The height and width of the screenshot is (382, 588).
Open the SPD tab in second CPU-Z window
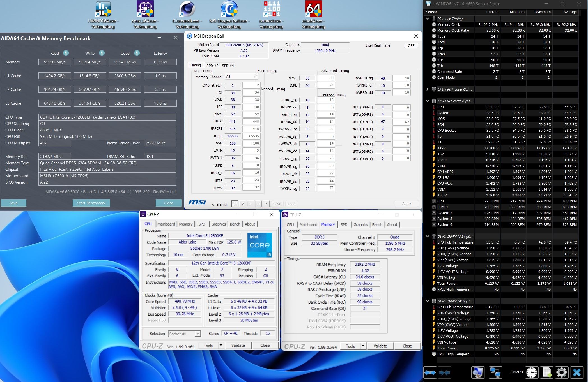(x=344, y=224)
